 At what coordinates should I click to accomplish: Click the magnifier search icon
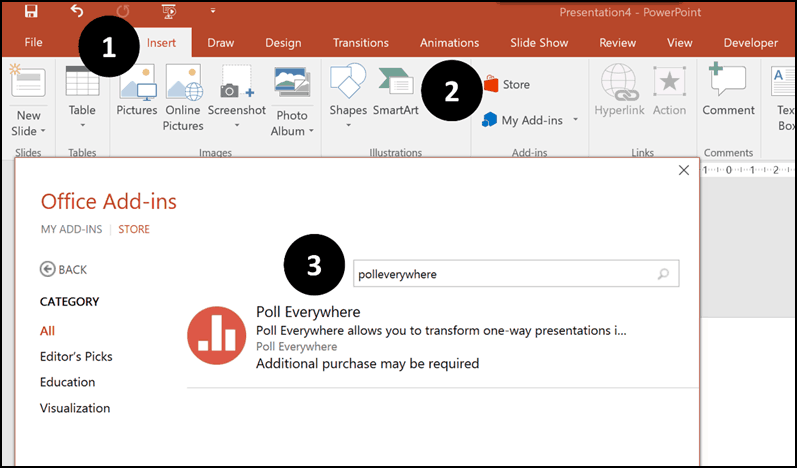663,274
